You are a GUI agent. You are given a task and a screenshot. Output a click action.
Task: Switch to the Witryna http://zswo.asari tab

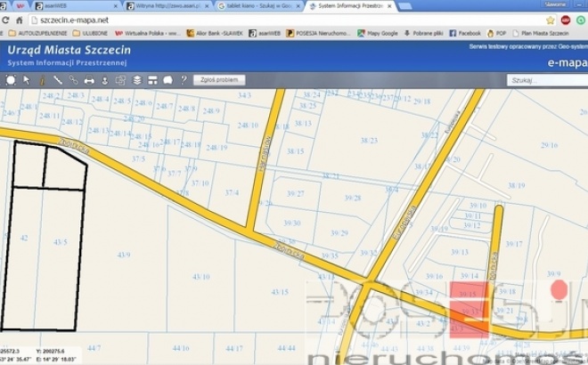click(x=168, y=6)
